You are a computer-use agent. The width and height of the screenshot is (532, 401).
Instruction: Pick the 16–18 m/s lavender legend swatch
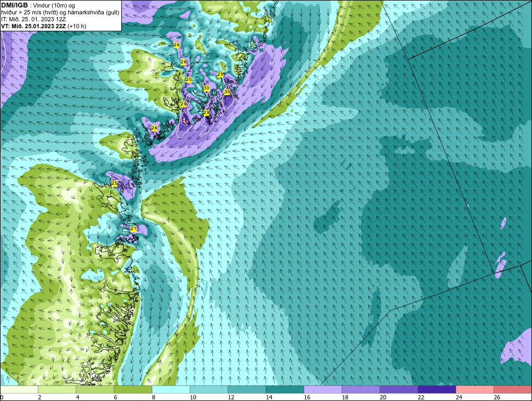(323, 389)
